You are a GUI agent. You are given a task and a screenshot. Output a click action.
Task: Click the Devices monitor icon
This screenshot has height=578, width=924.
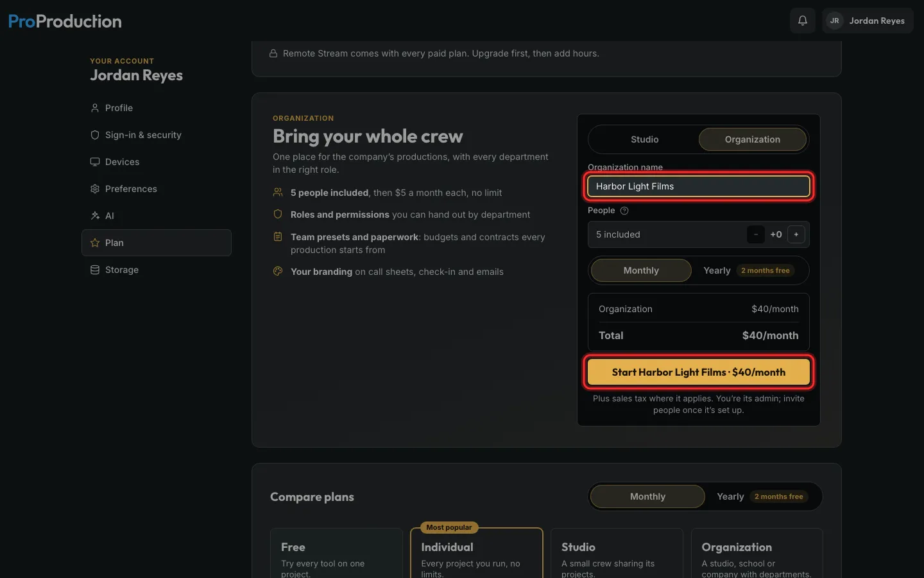(95, 162)
